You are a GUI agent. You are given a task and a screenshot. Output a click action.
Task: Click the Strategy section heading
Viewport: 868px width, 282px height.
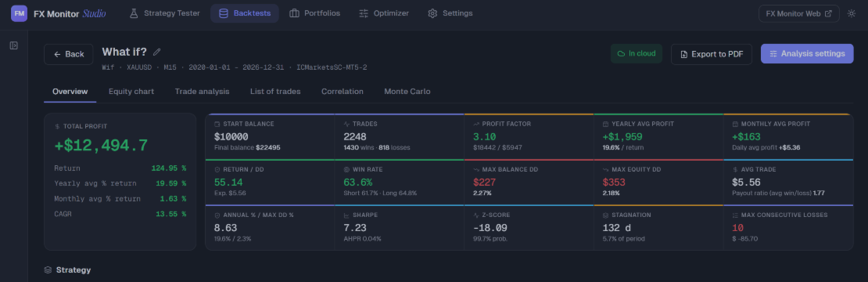[74, 269]
